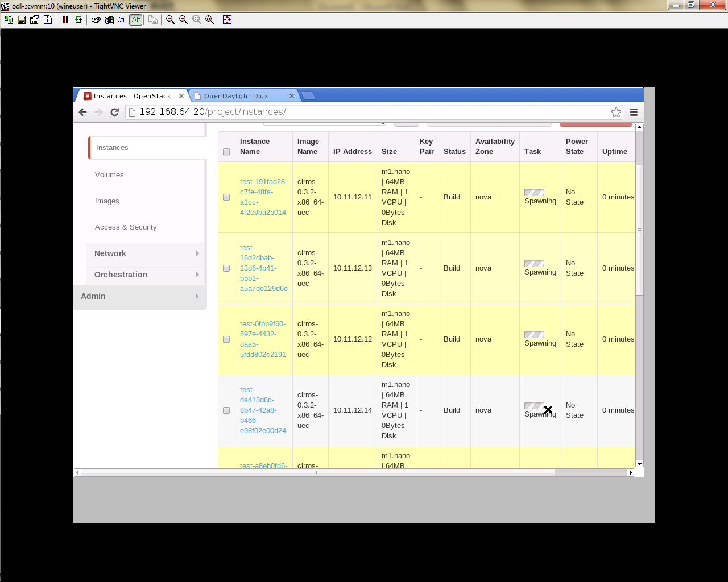The image size is (728, 582).
Task: Bookmark the page with the star icon
Action: (616, 112)
